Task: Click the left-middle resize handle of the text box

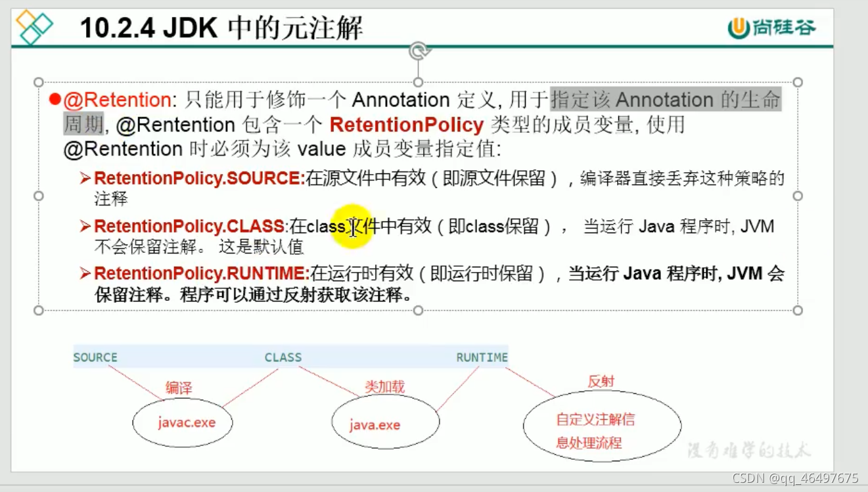Action: pos(39,196)
